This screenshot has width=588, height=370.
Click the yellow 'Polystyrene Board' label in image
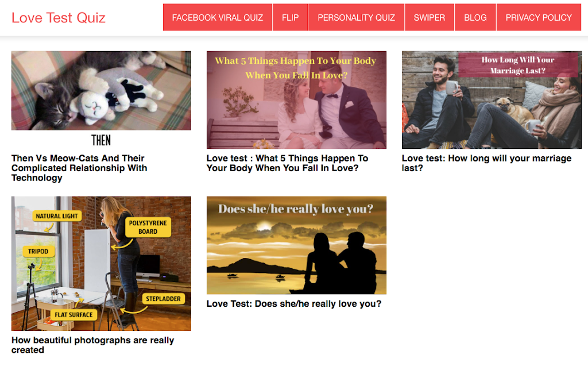tap(148, 227)
